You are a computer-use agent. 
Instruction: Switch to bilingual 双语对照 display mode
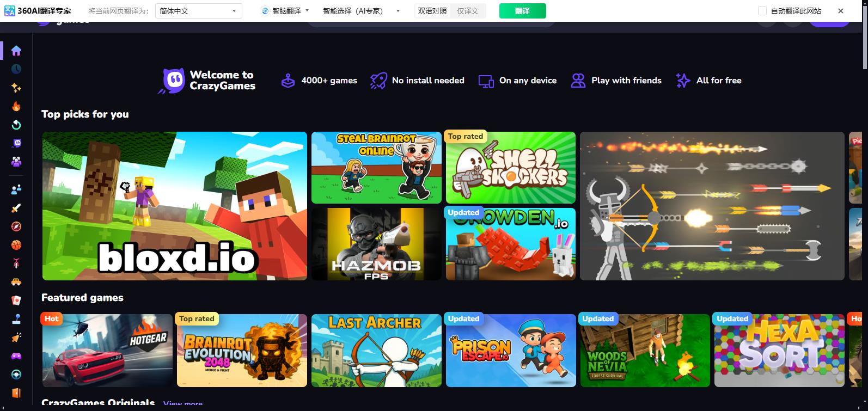[432, 11]
